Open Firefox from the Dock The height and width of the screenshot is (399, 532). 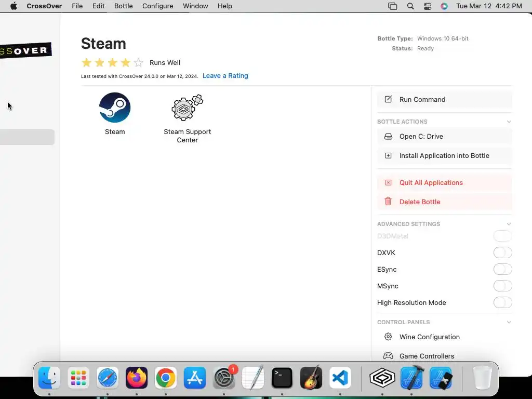coord(137,378)
